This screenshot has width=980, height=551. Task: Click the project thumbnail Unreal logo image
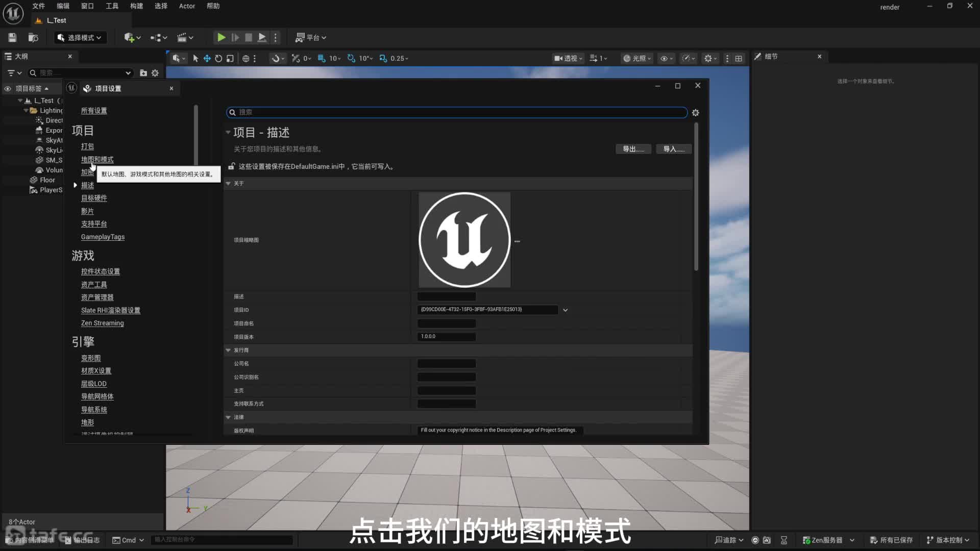(x=464, y=239)
